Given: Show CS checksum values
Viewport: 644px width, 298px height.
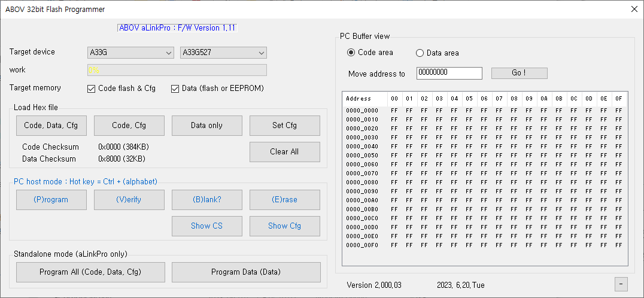Looking at the screenshot, I should (206, 226).
